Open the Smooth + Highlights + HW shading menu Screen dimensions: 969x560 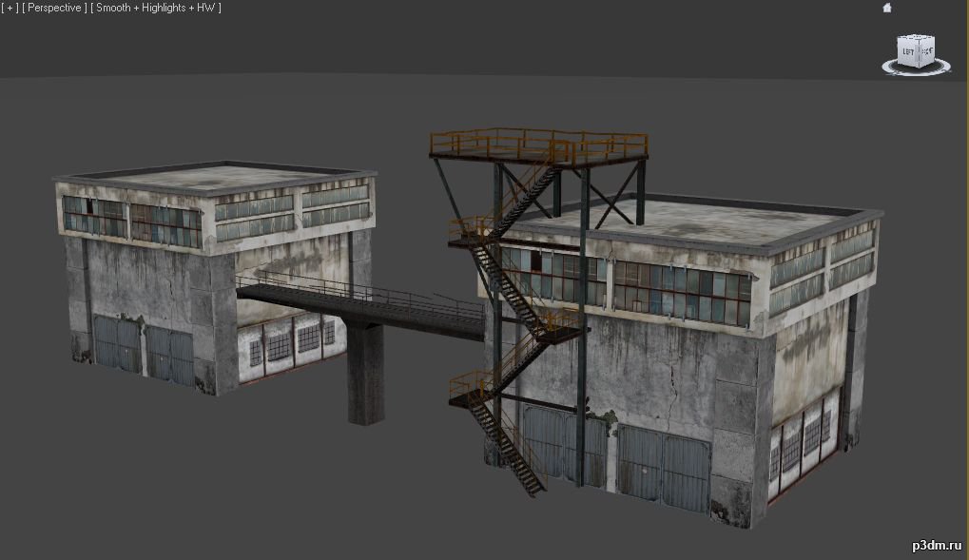(x=156, y=8)
